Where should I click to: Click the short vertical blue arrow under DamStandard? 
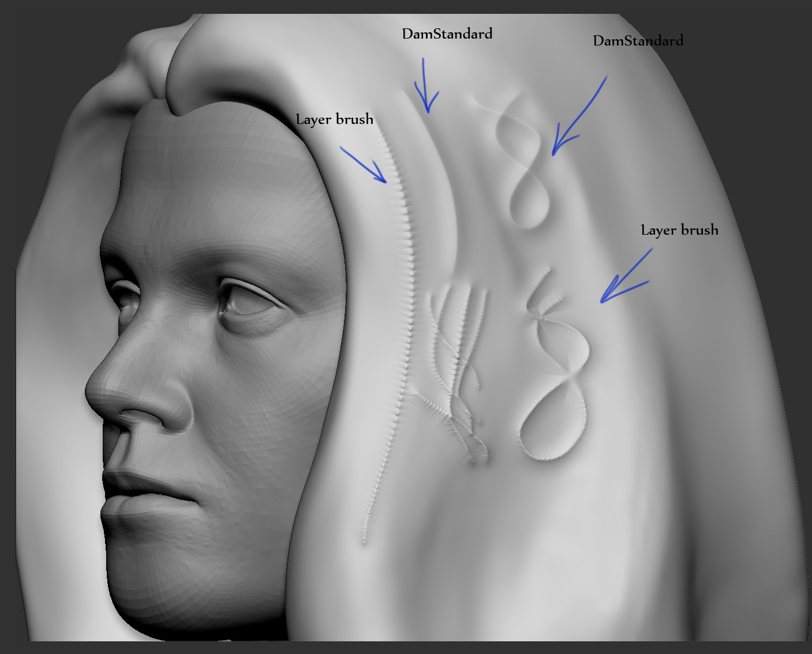coord(426,85)
